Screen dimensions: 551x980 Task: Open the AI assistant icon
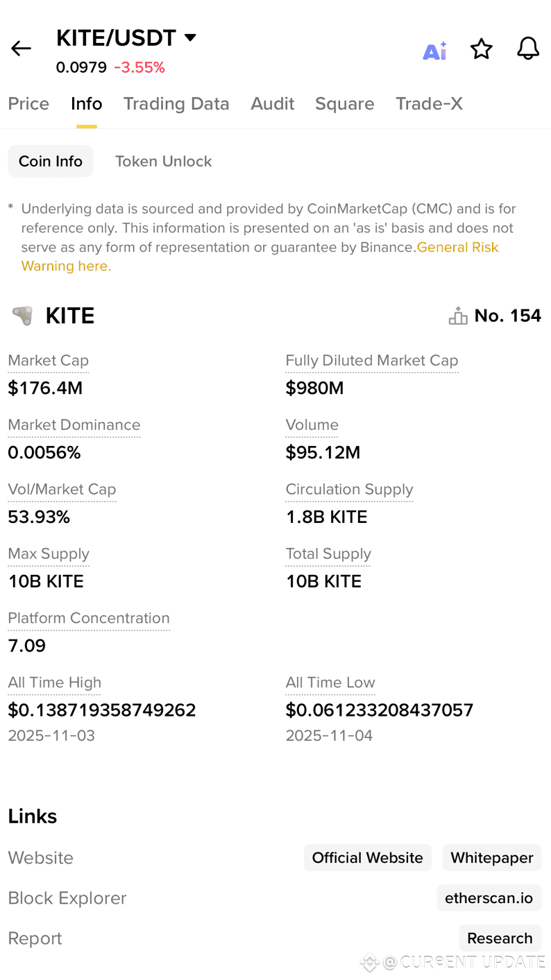click(x=435, y=51)
